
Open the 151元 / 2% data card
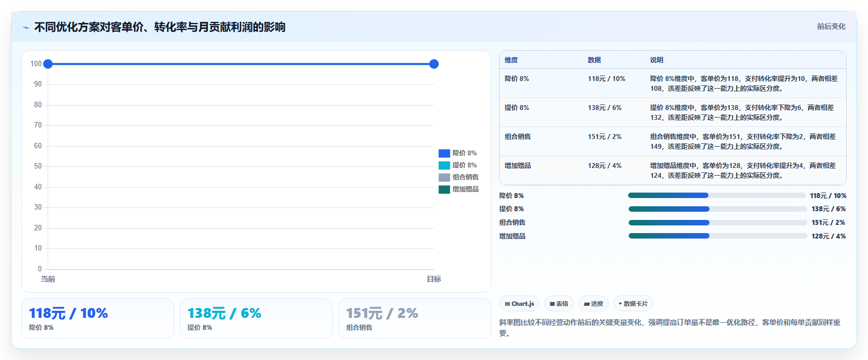415,318
